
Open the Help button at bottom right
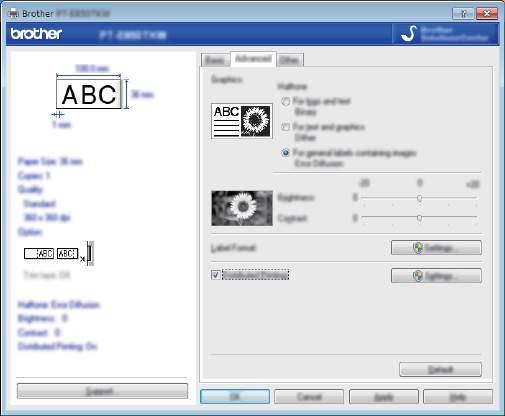[x=458, y=397]
